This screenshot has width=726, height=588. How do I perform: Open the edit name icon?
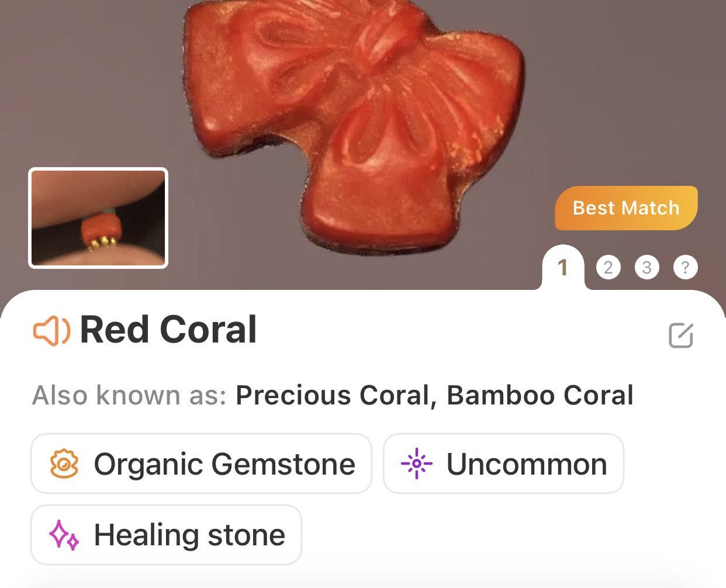681,335
